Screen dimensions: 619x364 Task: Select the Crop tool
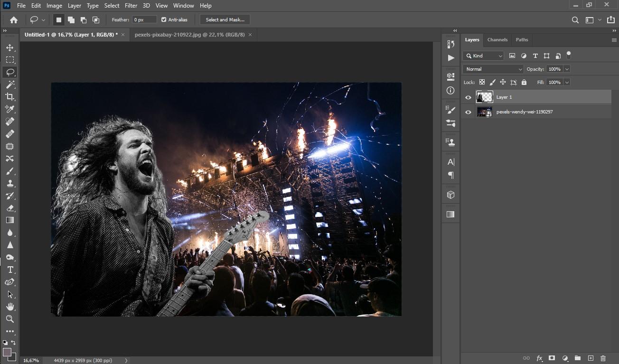tap(9, 97)
